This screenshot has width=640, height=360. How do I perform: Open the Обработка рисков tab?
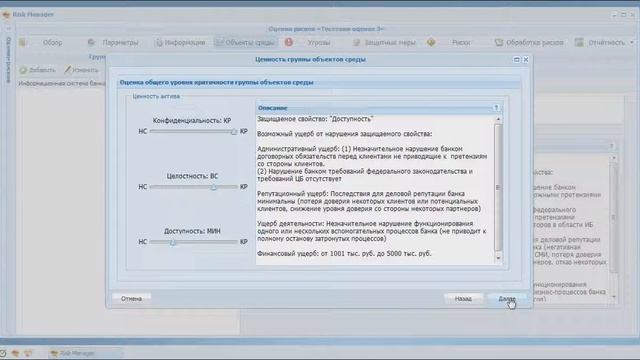click(x=535, y=42)
